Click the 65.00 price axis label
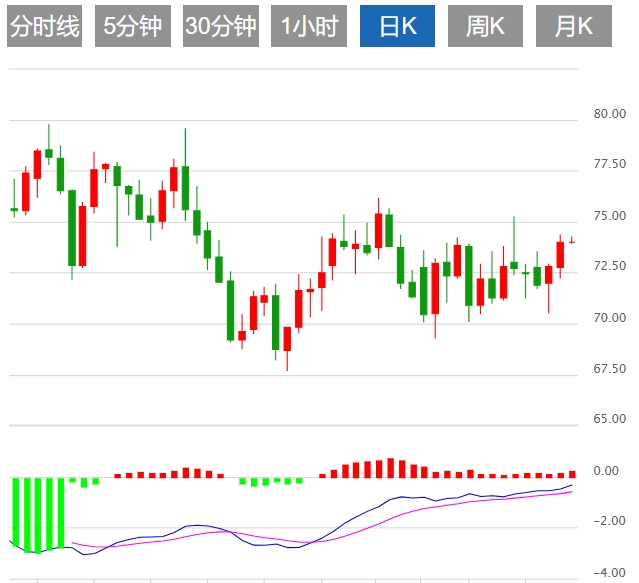Image resolution: width=639 pixels, height=583 pixels. pos(610,420)
